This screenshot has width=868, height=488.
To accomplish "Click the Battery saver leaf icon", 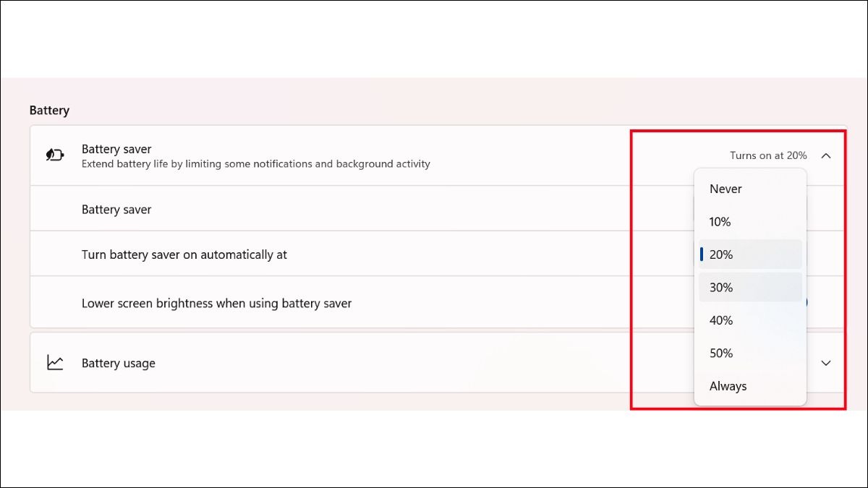I will point(55,155).
